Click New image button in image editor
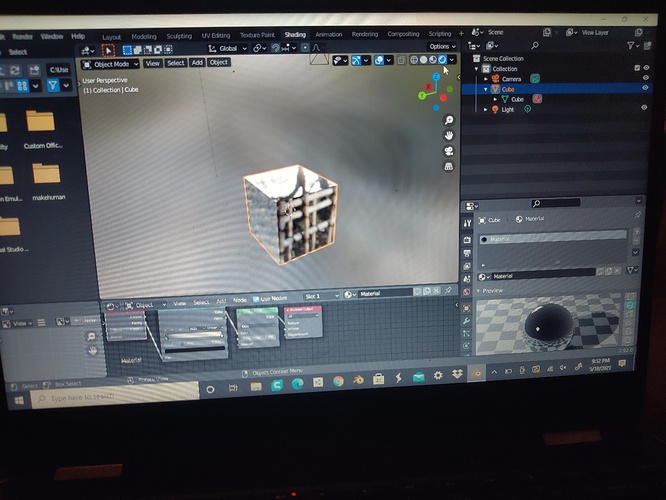666x500 pixels. pyautogui.click(x=85, y=320)
